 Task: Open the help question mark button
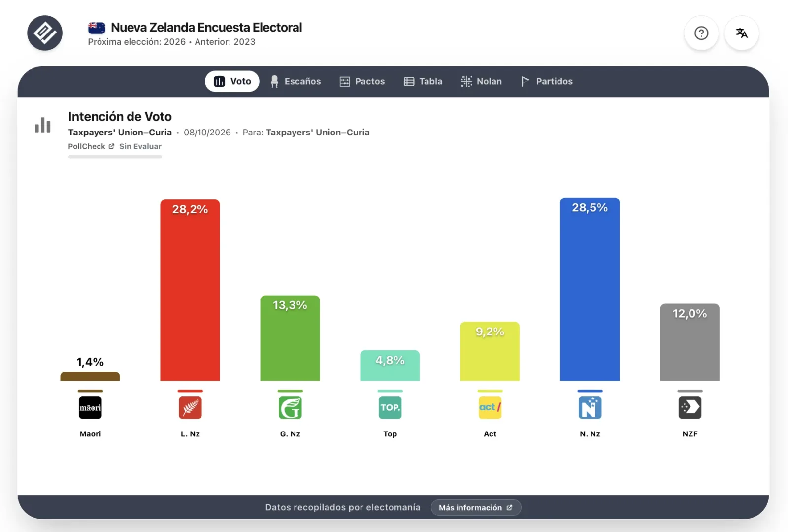[x=701, y=33]
